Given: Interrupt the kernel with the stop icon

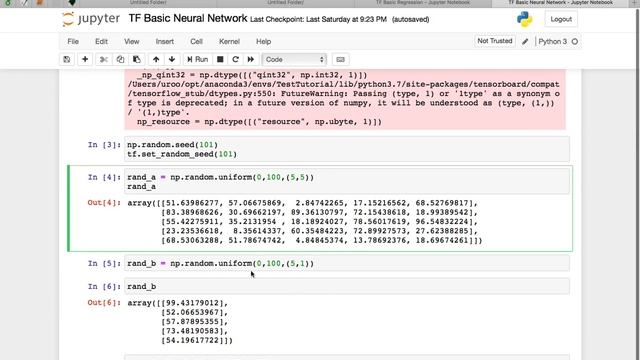Looking at the screenshot, I should [x=220, y=60].
